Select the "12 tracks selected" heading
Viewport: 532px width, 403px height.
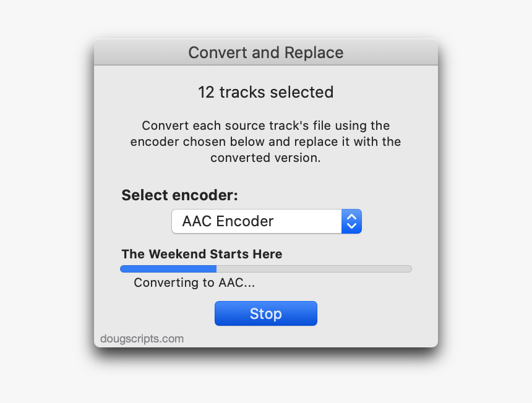click(265, 92)
